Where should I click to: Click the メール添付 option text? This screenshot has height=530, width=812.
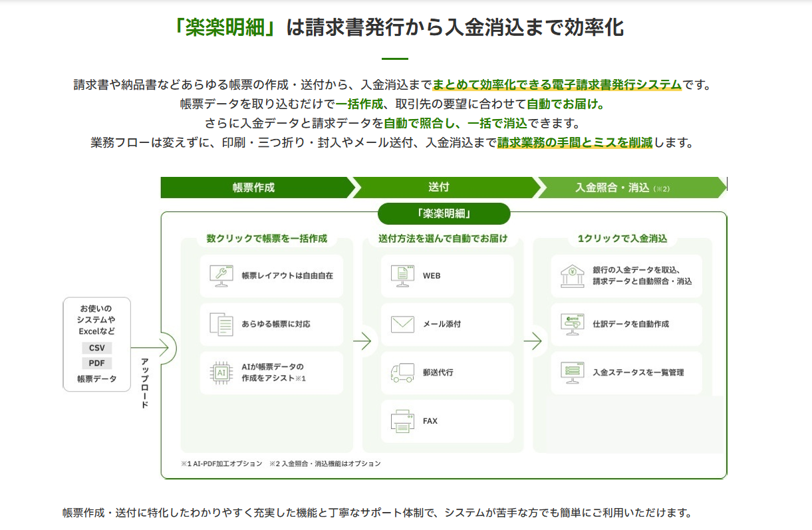click(x=442, y=324)
